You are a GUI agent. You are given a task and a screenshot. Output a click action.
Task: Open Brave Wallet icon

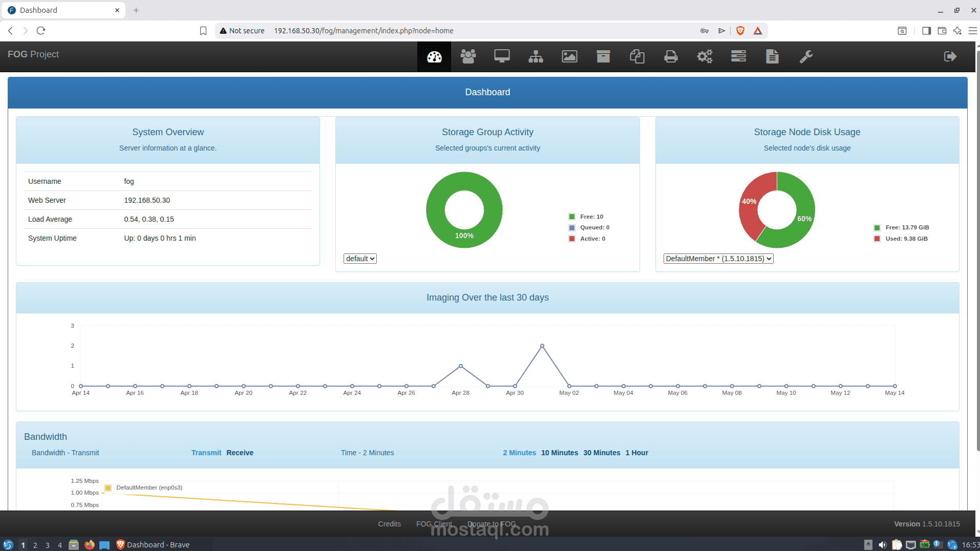[942, 31]
